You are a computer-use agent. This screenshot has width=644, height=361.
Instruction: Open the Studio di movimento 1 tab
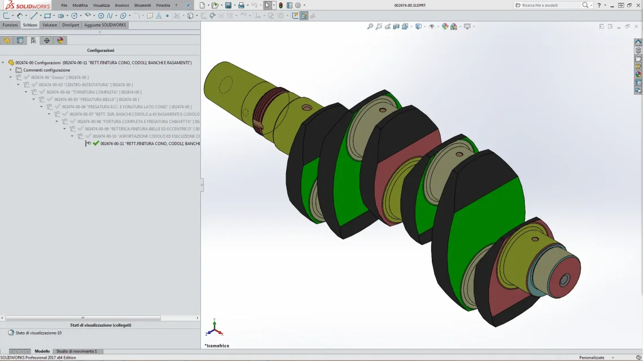77,351
